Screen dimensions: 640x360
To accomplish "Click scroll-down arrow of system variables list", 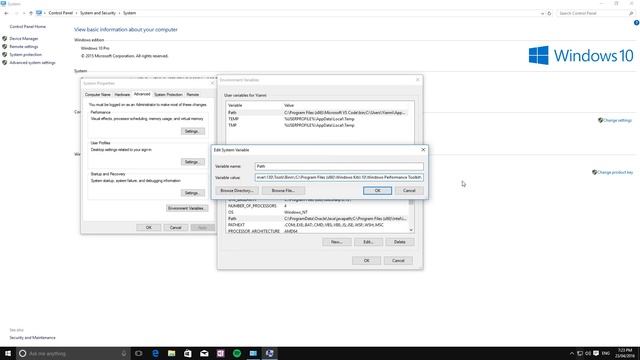I will (x=411, y=230).
